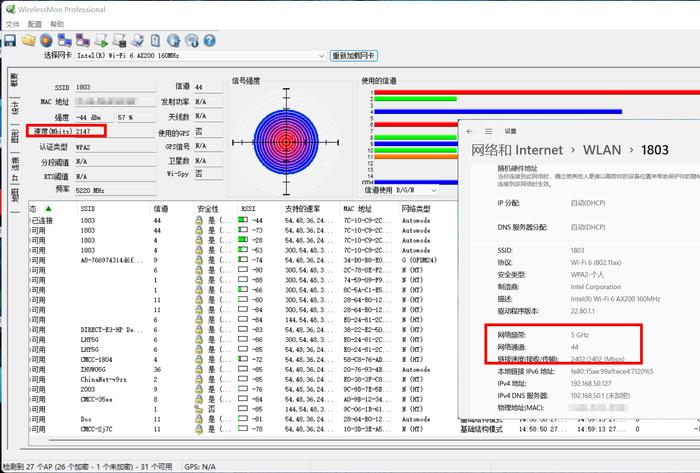The image size is (700, 473).
Task: Switch to the 概要 vertical tab
Action: 14,80
